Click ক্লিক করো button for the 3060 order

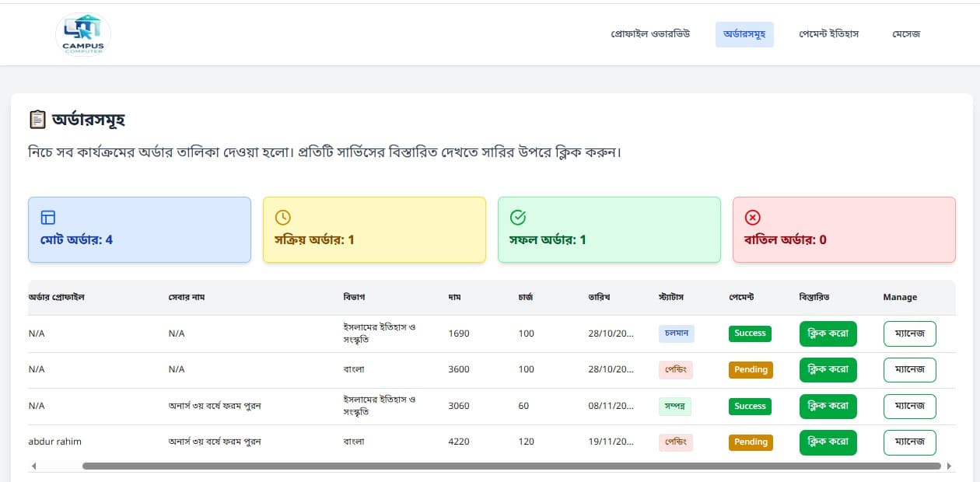pos(828,406)
